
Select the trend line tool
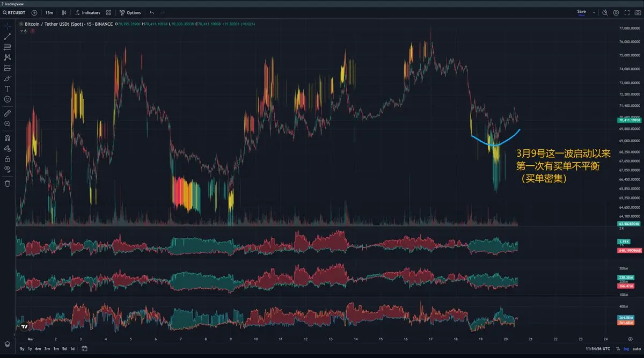click(8, 36)
